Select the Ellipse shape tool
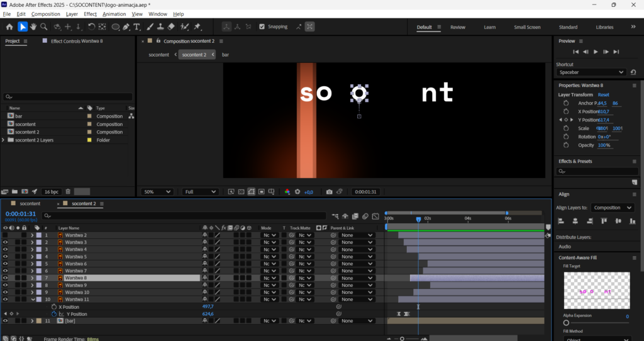This screenshot has width=644, height=341. click(x=116, y=26)
